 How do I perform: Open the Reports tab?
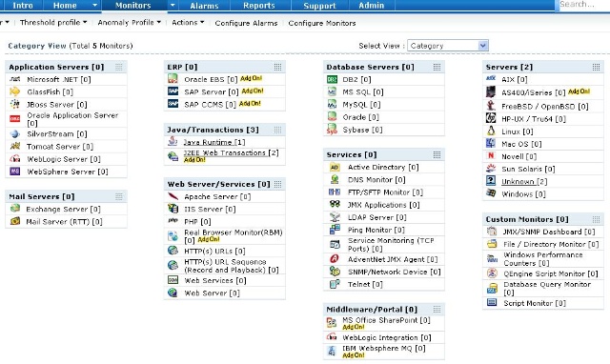(258, 6)
